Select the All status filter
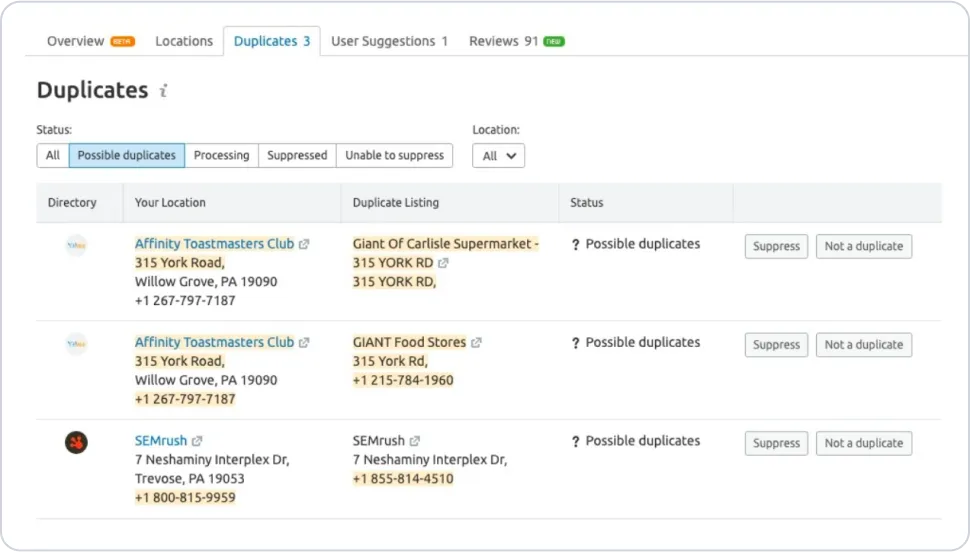The image size is (970, 552). 53,155
